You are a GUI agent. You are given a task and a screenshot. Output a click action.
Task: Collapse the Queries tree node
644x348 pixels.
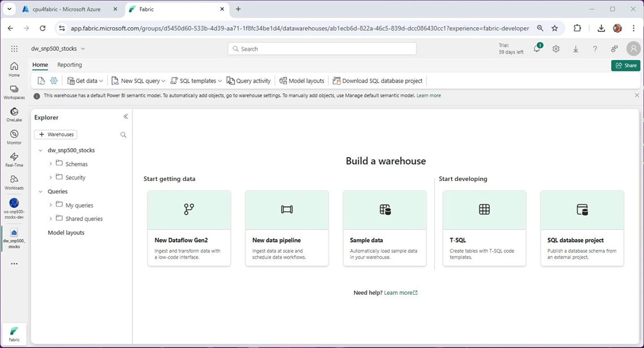click(x=41, y=191)
